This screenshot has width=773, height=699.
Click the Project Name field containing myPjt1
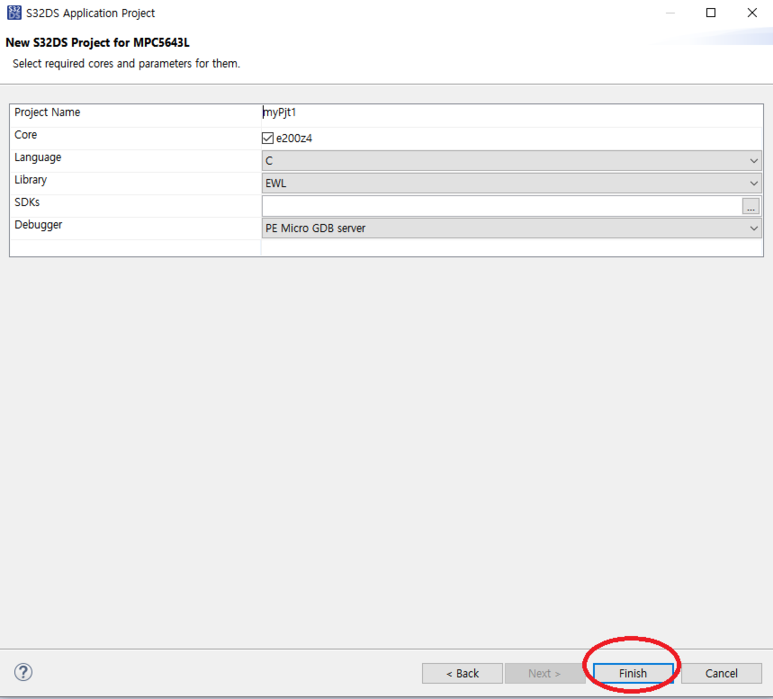pos(511,113)
